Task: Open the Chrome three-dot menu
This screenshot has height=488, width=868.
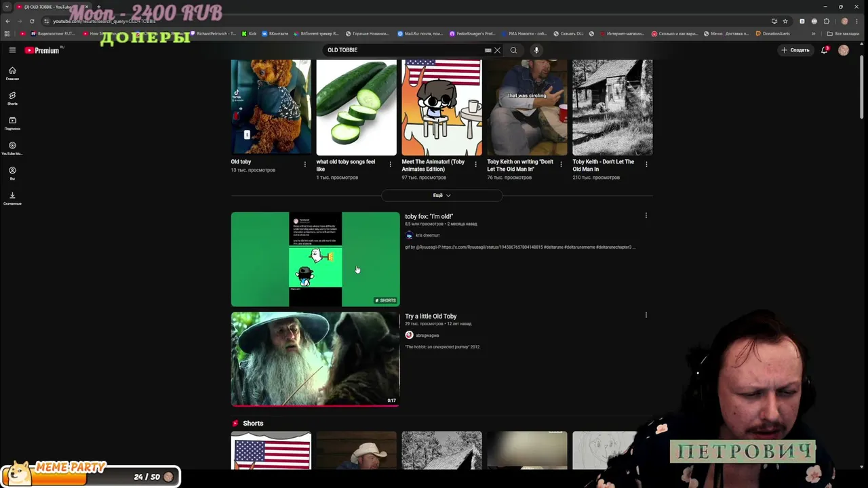Action: (858, 21)
